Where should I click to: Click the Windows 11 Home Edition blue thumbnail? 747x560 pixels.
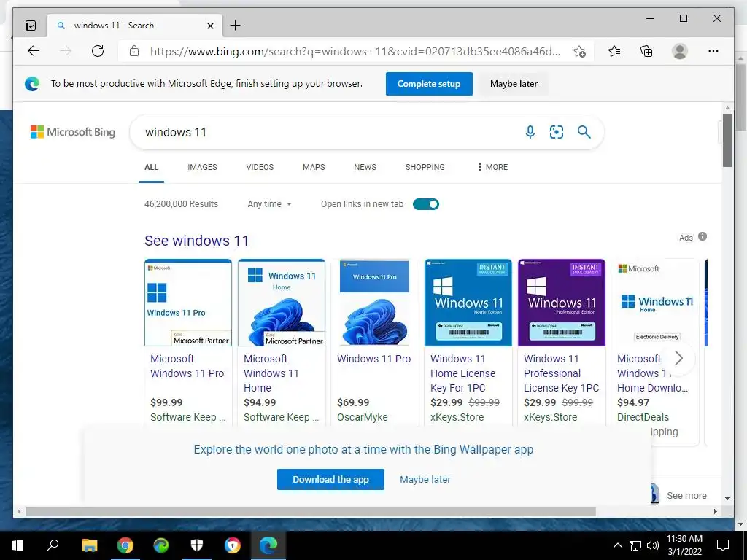(468, 303)
